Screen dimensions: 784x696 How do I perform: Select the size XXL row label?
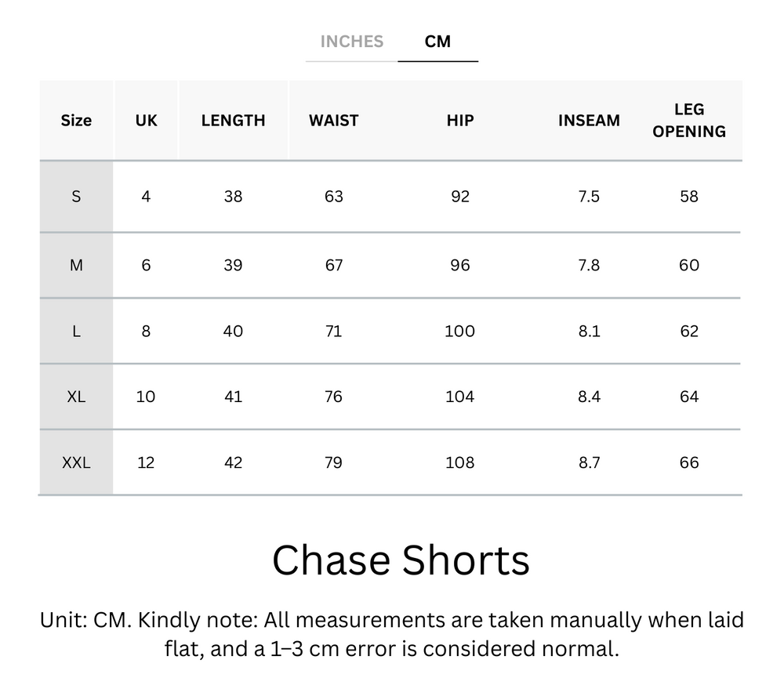pyautogui.click(x=76, y=462)
